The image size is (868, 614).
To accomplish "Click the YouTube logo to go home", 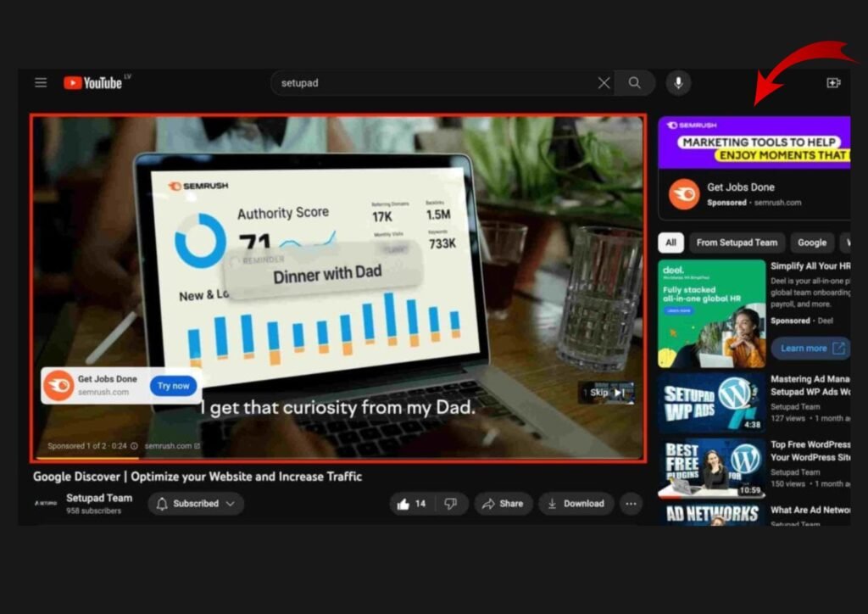I will click(x=93, y=83).
